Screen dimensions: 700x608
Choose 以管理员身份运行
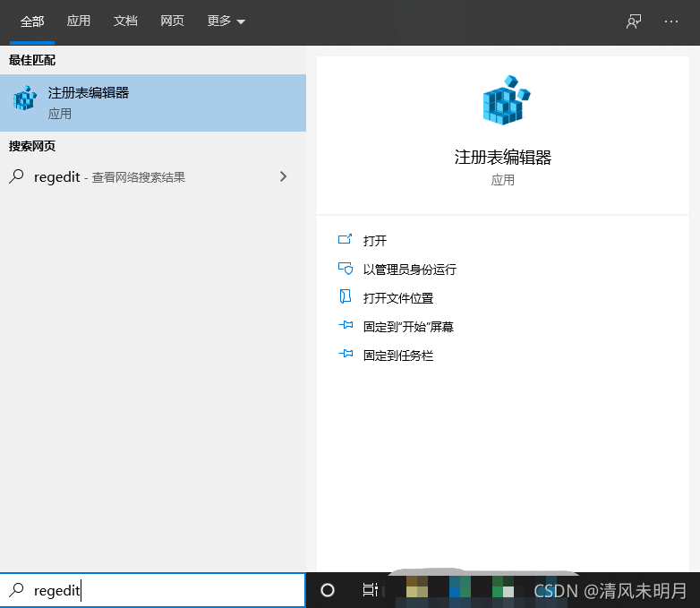[x=410, y=270]
